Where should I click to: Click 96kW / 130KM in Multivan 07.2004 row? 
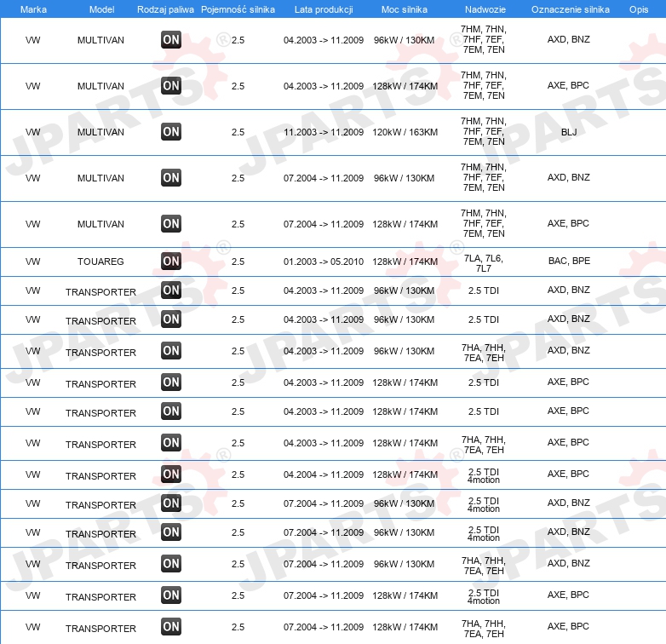click(x=404, y=178)
